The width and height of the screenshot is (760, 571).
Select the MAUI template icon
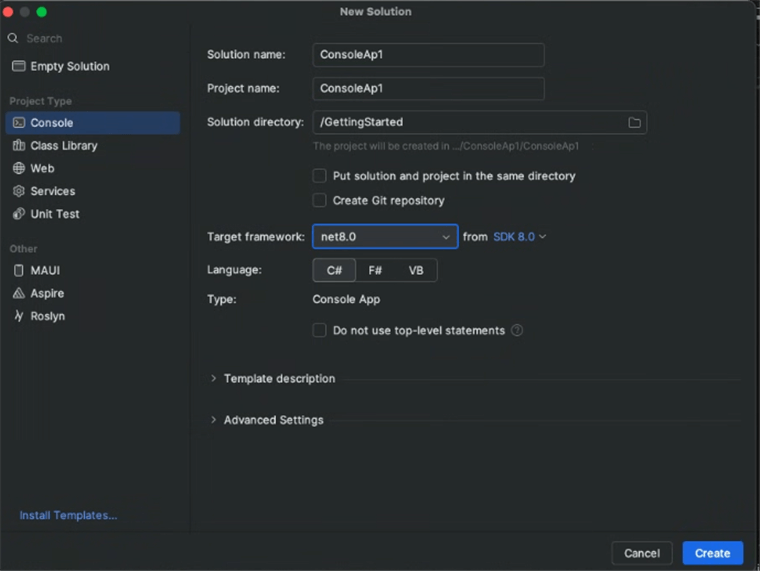click(19, 271)
